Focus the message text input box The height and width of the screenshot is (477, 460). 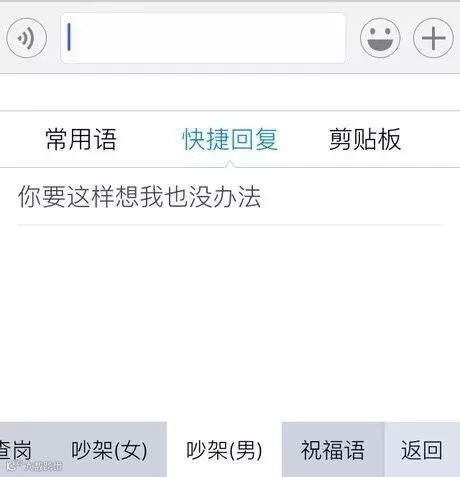(203, 38)
